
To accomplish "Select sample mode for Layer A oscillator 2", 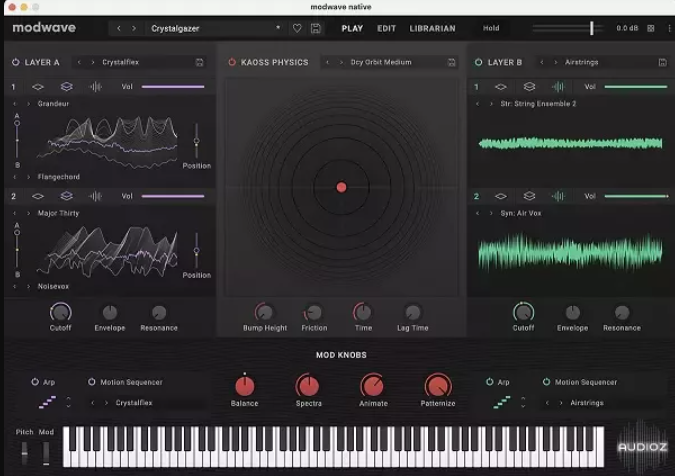I will [95, 196].
